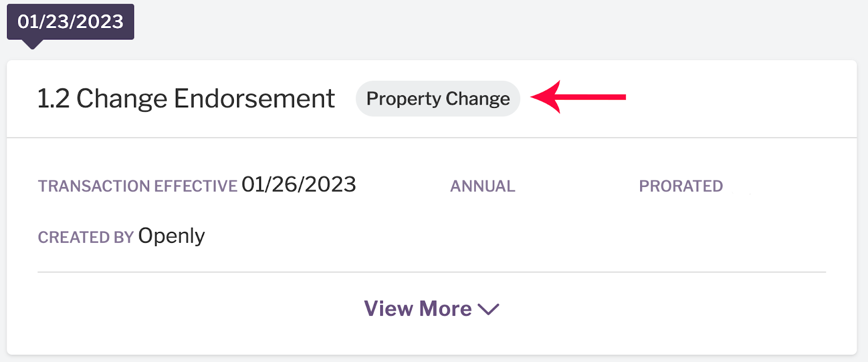Open the 1.2 Change Endorsement title
This screenshot has height=362, width=868.
click(x=186, y=99)
